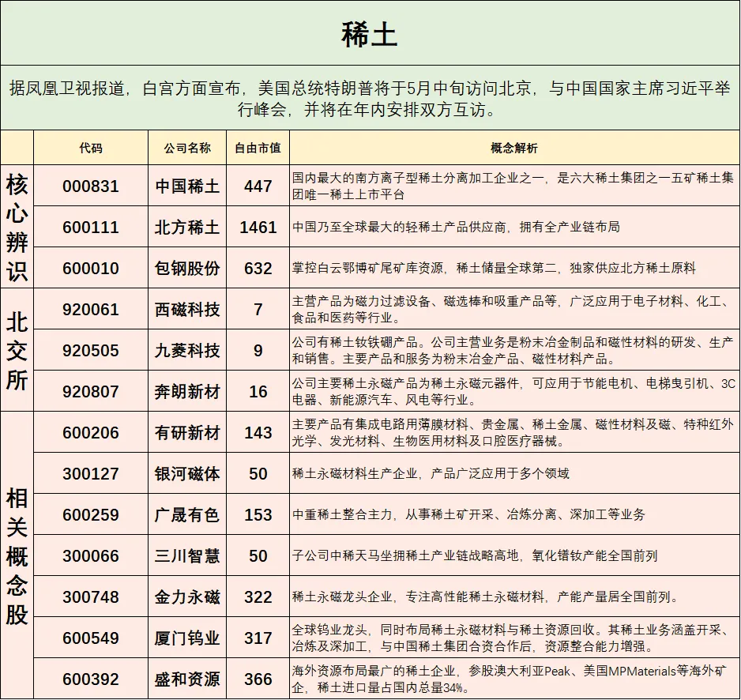The height and width of the screenshot is (700, 741).
Task: Click market value 1461
Action: click(258, 228)
